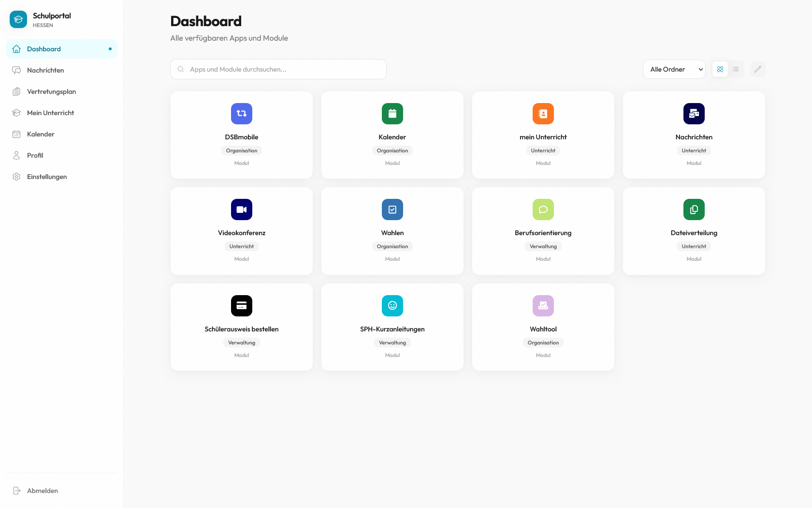Screen dimensions: 812x508
Task: Click the Unterricht tag on Dateiverteilung card
Action: (x=694, y=246)
